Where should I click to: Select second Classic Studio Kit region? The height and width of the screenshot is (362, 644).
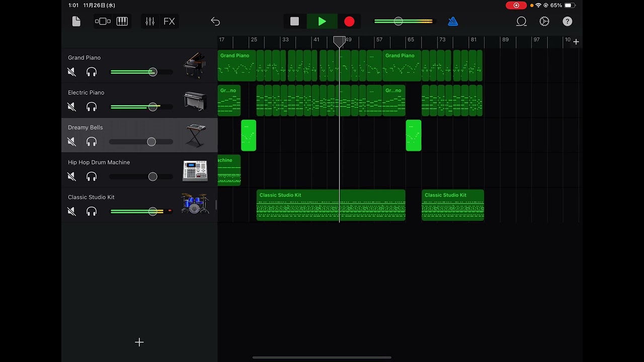click(453, 205)
